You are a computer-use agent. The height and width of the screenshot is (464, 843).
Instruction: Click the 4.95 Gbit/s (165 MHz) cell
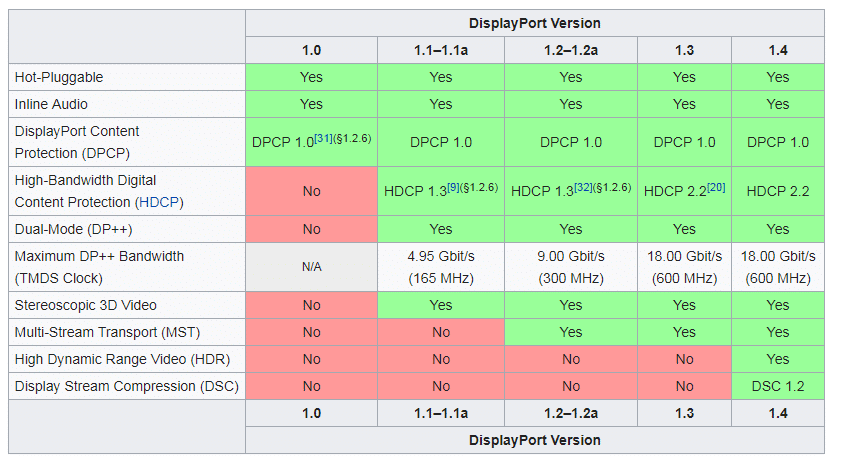pyautogui.click(x=441, y=267)
